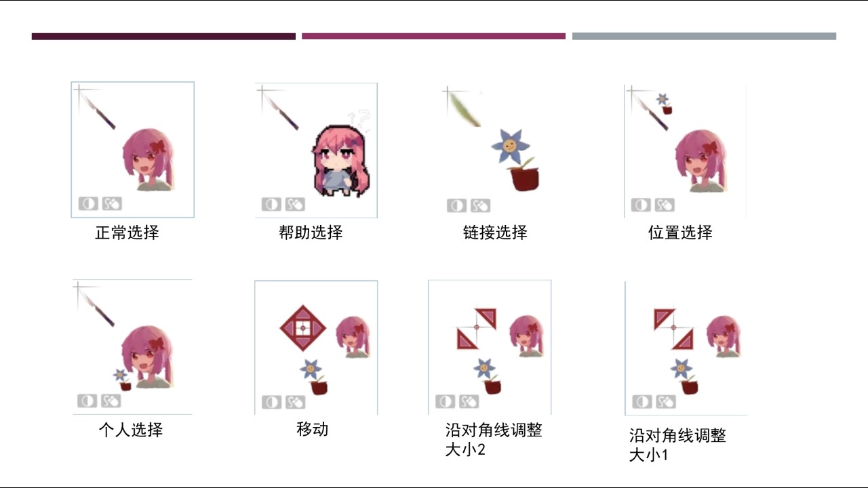Click the red triangles in 沿对角线调整大小2 preview

[477, 328]
